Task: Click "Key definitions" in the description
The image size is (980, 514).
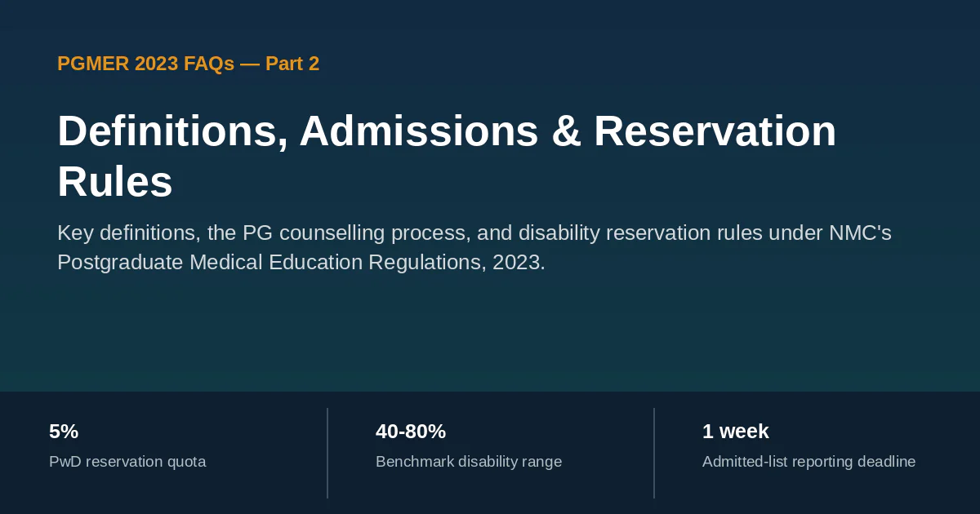Action: [x=125, y=233]
